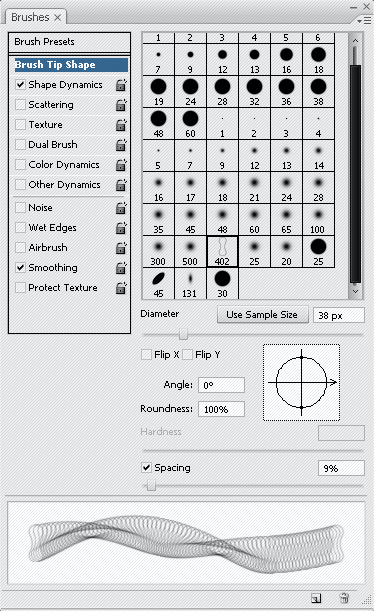Toggle the lock icon for Other Dynamics
Image resolution: width=374 pixels, height=611 pixels.
pos(121,185)
